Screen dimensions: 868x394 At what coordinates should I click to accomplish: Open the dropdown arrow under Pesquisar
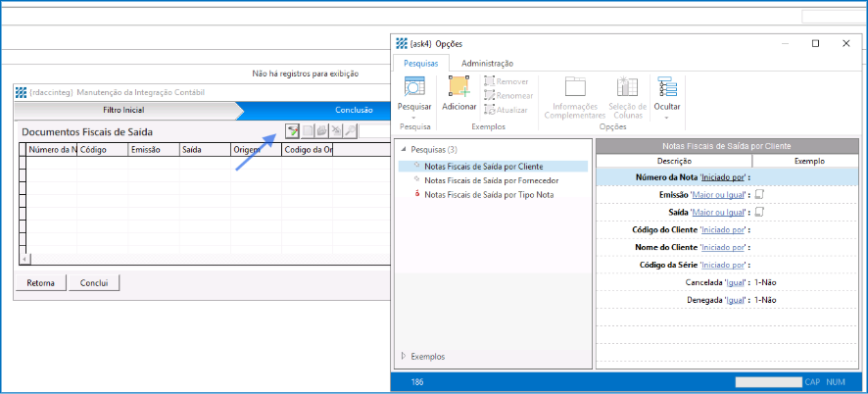(413, 117)
